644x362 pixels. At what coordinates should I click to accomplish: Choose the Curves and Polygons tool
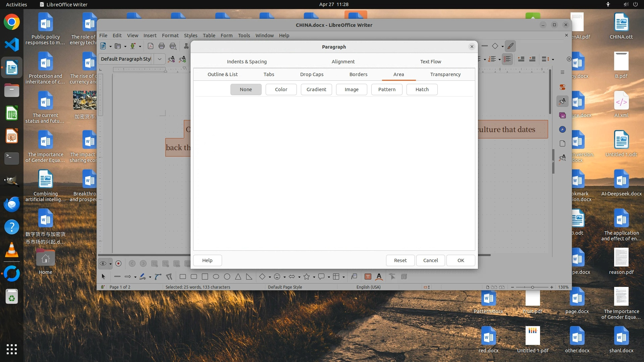143,277
